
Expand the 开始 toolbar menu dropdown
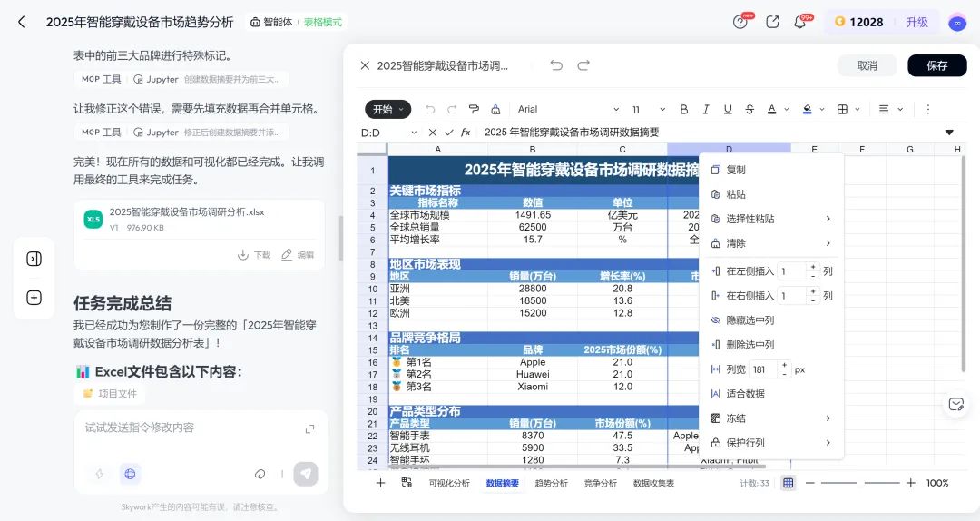pos(387,109)
